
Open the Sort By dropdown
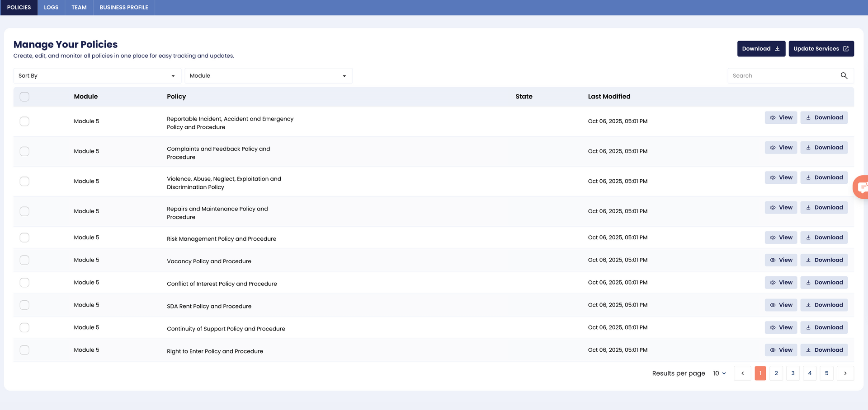click(x=96, y=75)
